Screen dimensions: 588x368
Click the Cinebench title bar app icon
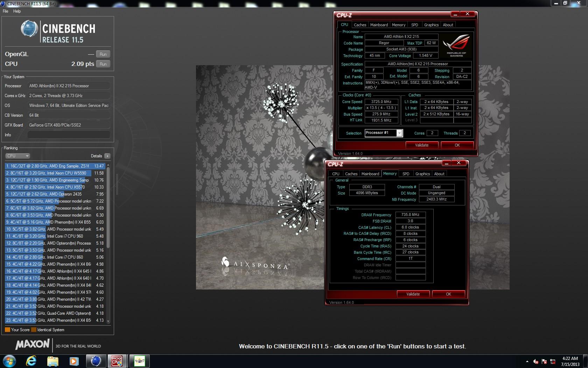(x=3, y=3)
